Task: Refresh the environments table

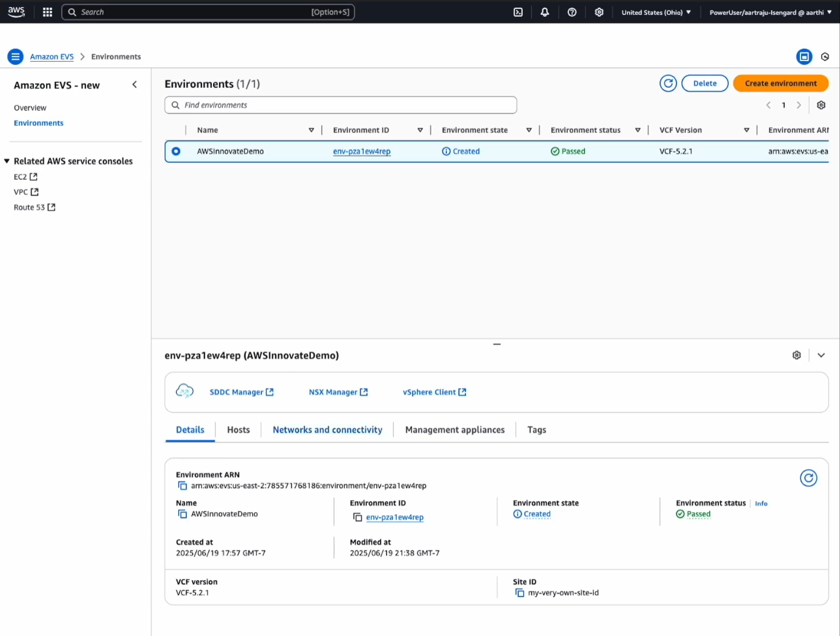Action: (668, 83)
